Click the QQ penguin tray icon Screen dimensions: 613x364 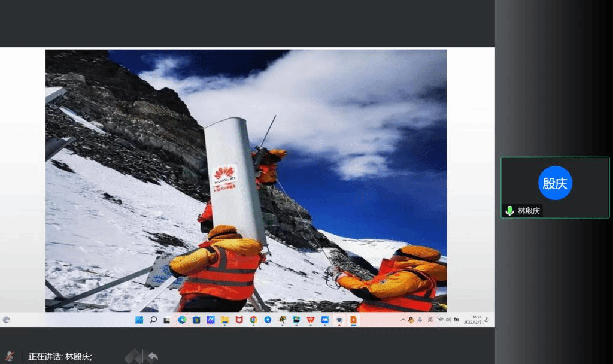click(x=411, y=320)
